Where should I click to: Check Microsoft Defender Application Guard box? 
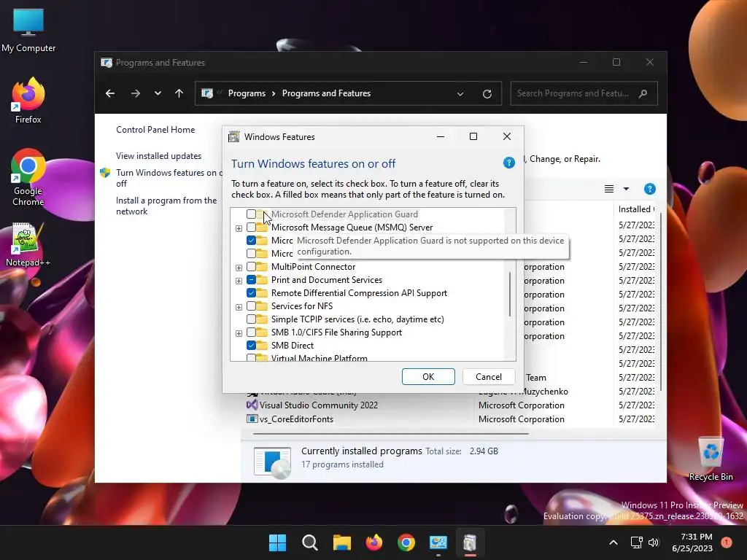tap(251, 214)
